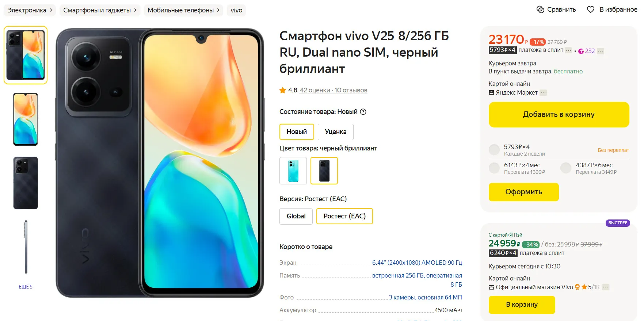
Task: Expand the Мобильные телефоны breadcrumb
Action: [x=218, y=10]
